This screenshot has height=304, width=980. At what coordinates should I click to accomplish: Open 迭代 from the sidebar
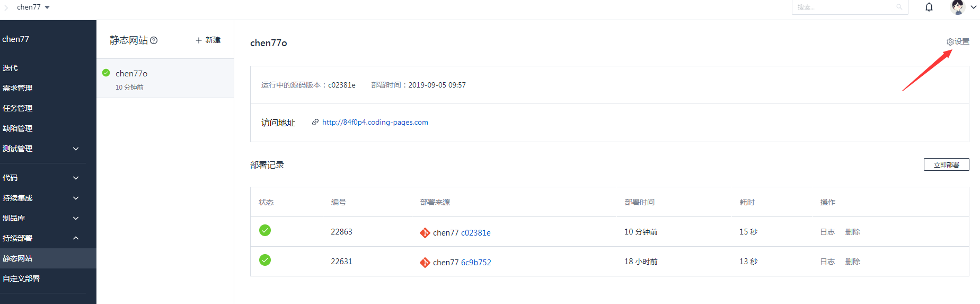coord(10,68)
